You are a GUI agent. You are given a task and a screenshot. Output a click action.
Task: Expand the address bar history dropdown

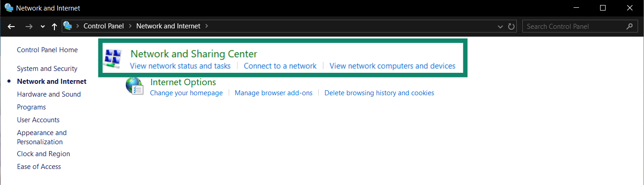[500, 27]
